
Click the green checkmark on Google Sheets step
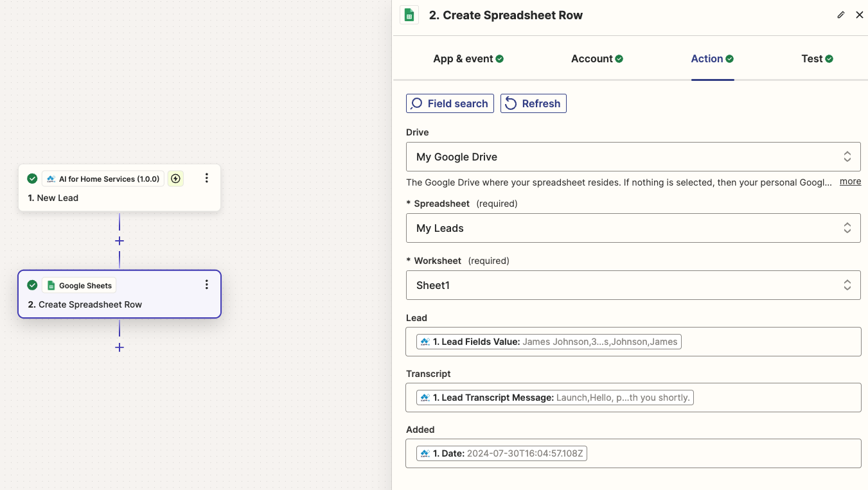coord(32,285)
